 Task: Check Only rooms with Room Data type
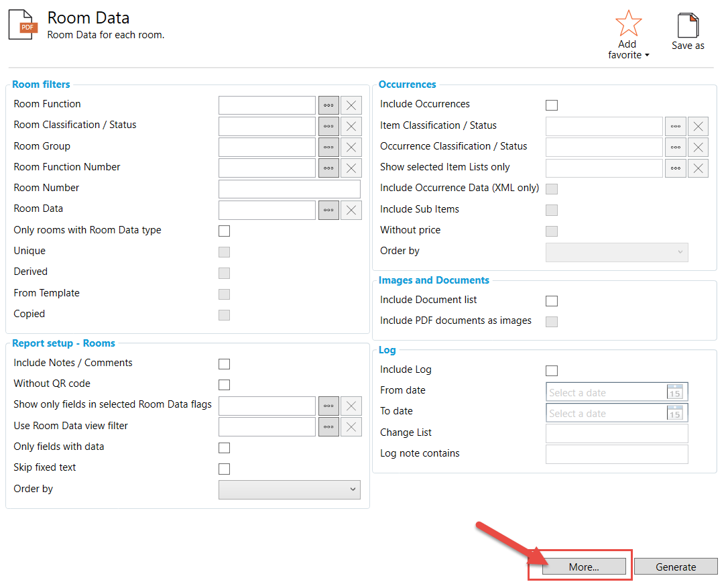(x=225, y=231)
